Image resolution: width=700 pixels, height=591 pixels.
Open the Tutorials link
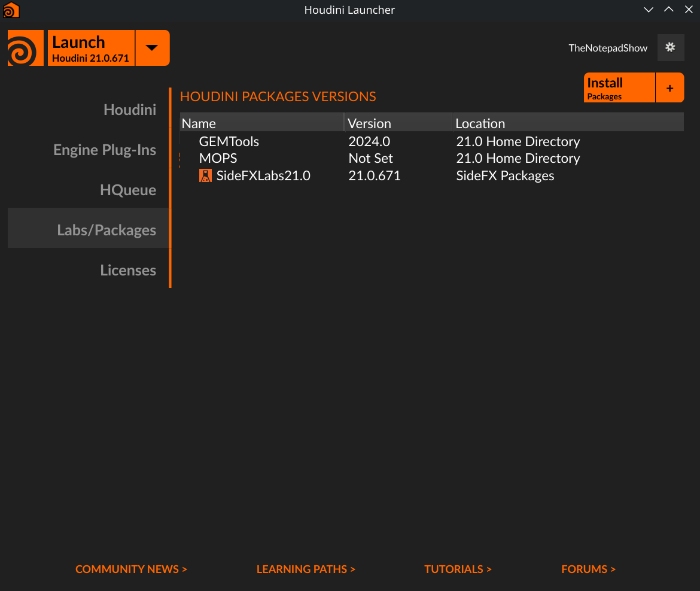[458, 569]
